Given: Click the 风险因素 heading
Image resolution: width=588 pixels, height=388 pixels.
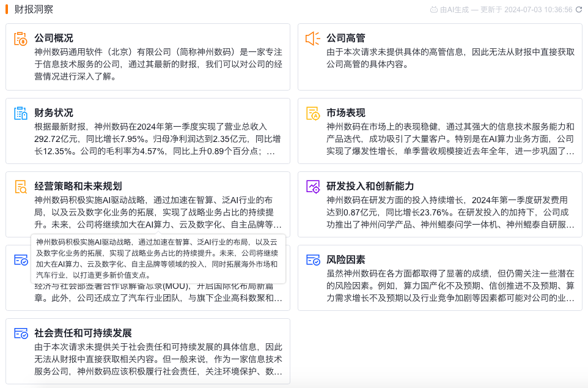Looking at the screenshot, I should click(346, 259).
